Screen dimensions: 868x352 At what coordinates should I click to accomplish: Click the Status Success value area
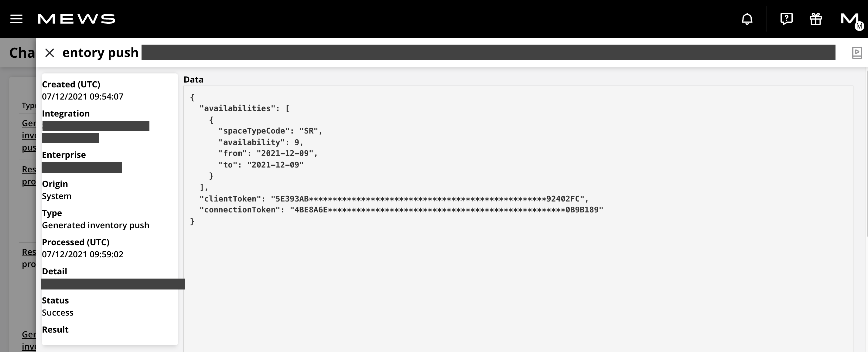(58, 312)
